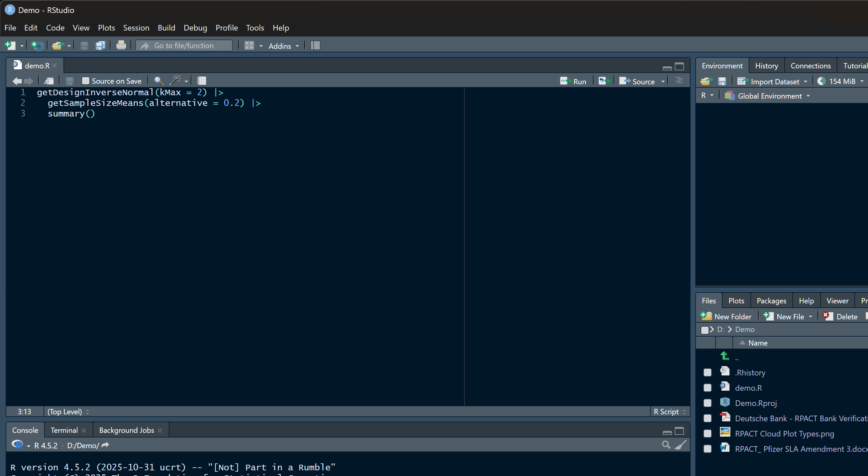
Task: Open the Profile menu
Action: click(227, 28)
